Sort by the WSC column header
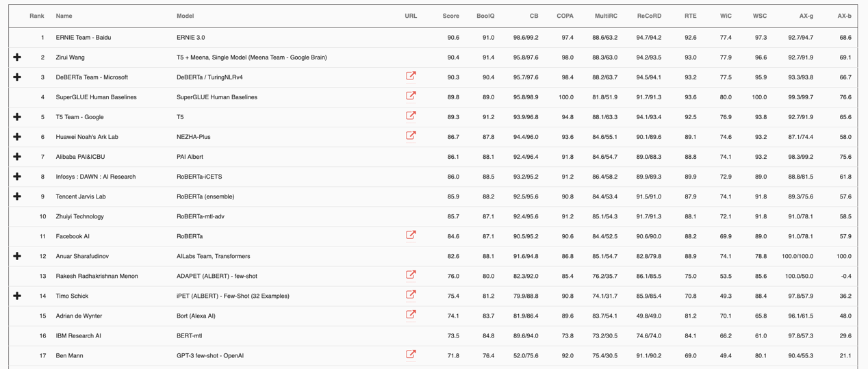 (x=760, y=16)
